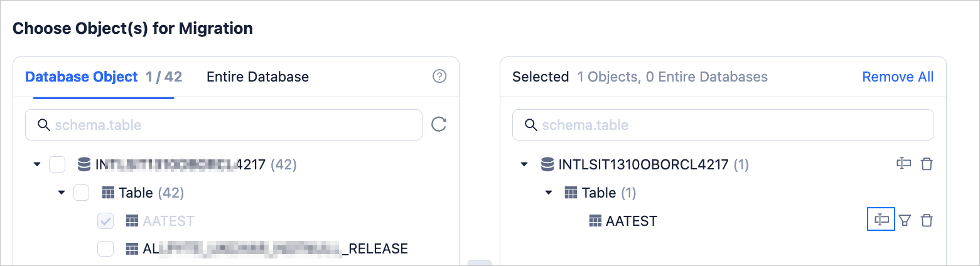The height and width of the screenshot is (266, 980).
Task: Click trash icon for selected database row
Action: (927, 164)
